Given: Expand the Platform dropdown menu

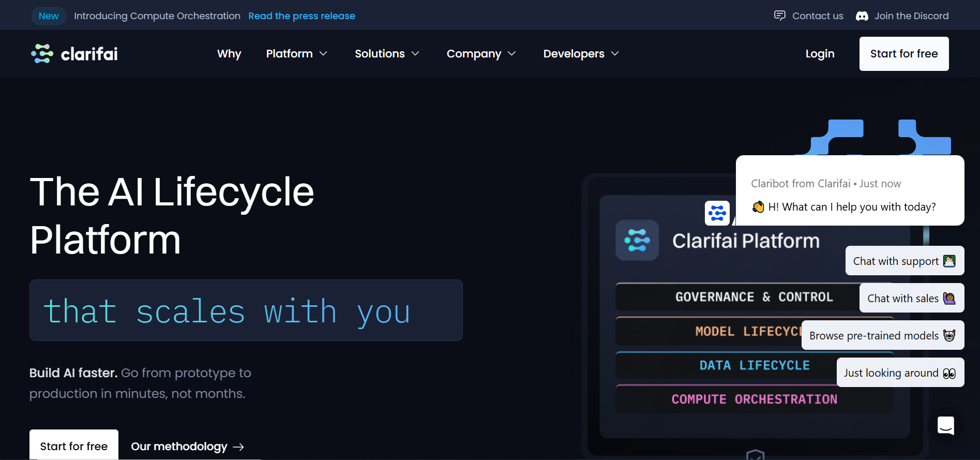Looking at the screenshot, I should (x=296, y=54).
